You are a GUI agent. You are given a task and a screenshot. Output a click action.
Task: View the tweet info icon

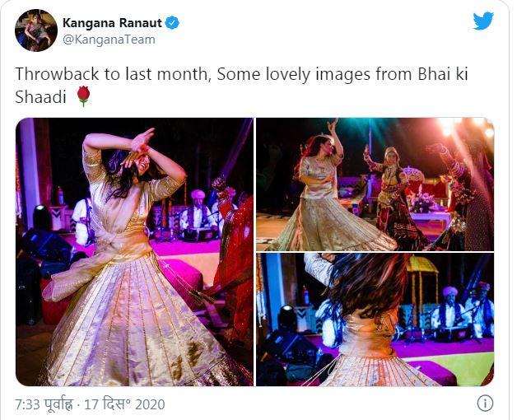tap(485, 404)
